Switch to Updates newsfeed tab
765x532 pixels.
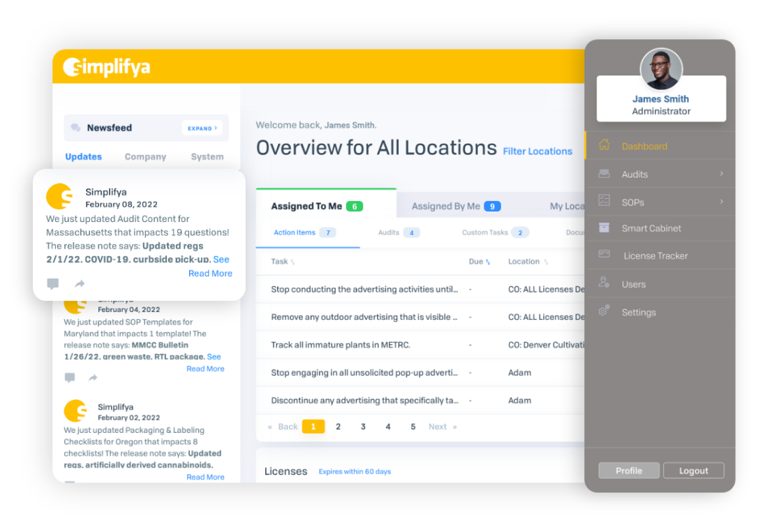pos(84,156)
